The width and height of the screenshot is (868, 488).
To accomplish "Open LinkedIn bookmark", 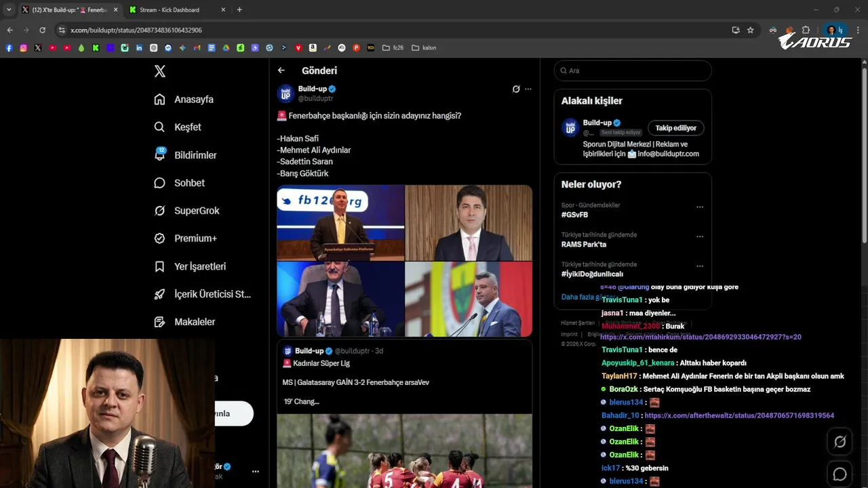I will (139, 47).
